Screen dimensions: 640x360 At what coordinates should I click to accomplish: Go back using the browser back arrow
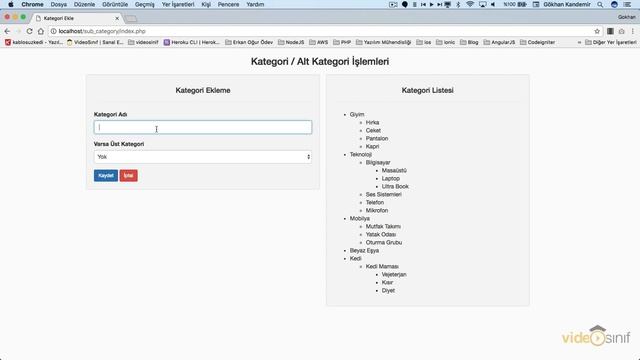coord(7,31)
